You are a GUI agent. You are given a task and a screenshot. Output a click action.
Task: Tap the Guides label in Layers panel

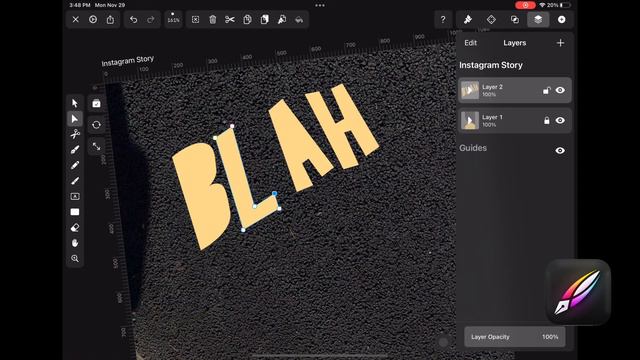pyautogui.click(x=473, y=148)
